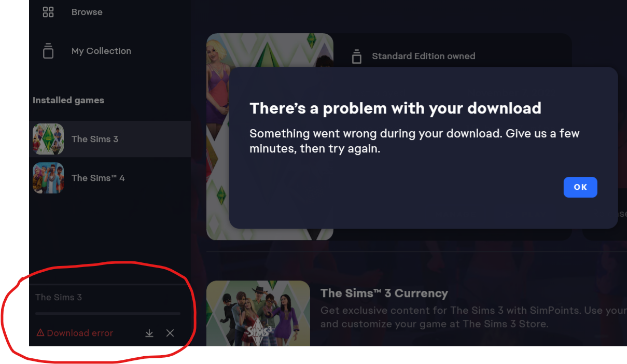Cancel the Sims 3 download with X

(170, 333)
